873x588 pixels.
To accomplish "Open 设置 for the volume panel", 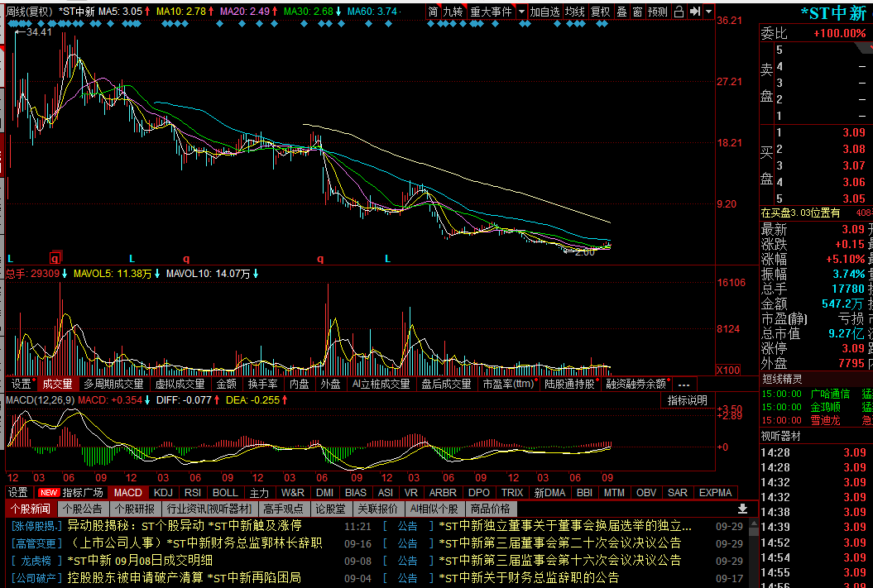I will click(x=22, y=384).
